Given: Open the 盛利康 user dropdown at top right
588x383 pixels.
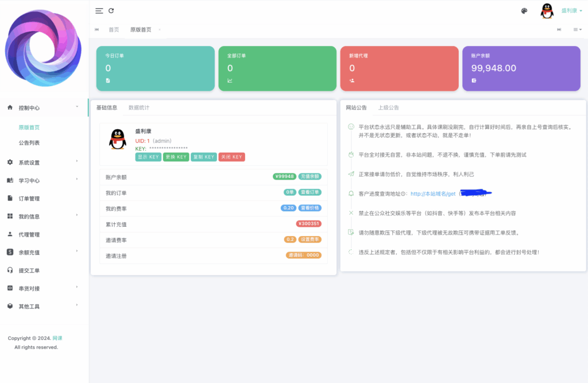Looking at the screenshot, I should click(x=571, y=11).
